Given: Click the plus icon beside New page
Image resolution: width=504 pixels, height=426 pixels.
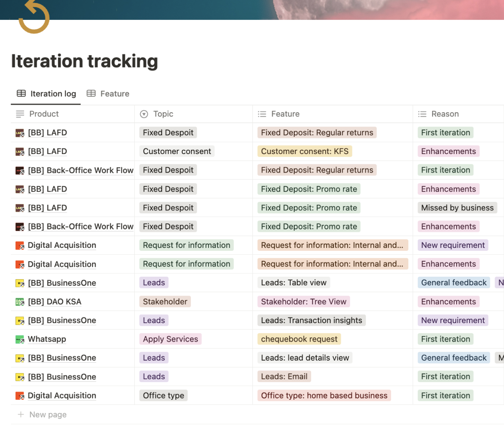Looking at the screenshot, I should (20, 415).
